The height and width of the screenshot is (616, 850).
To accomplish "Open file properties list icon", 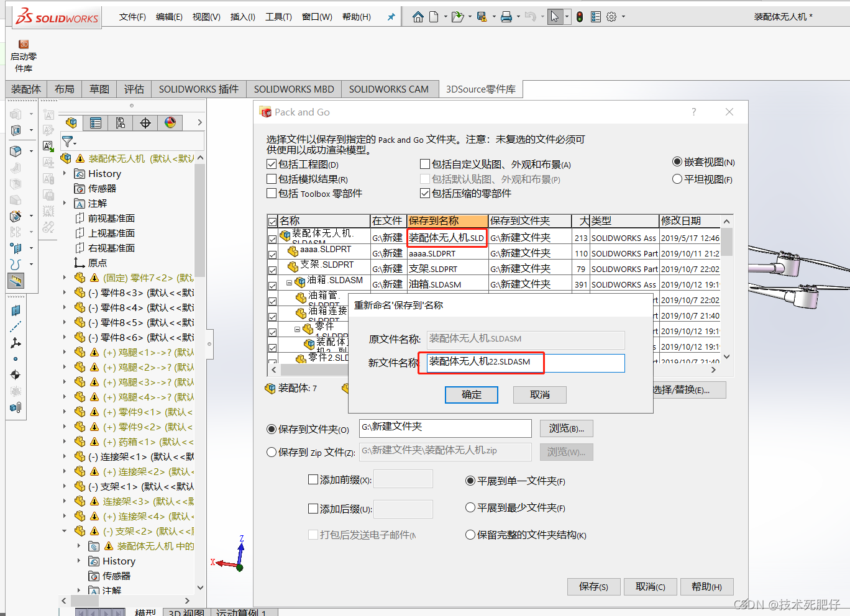I will pos(596,17).
